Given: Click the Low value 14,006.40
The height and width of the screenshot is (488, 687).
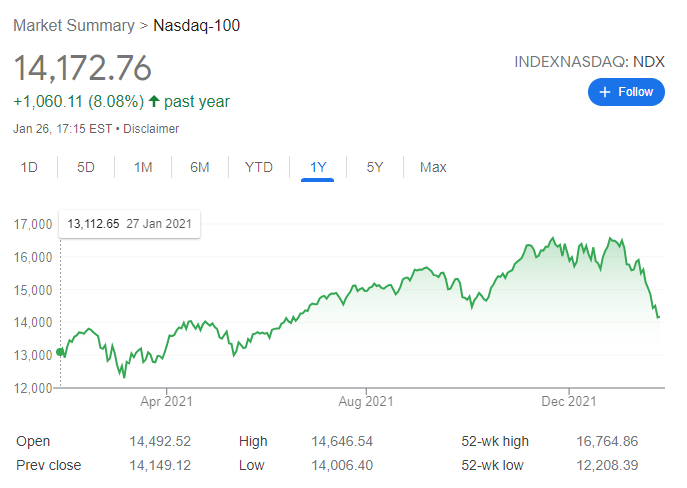Looking at the screenshot, I should click(x=342, y=465).
